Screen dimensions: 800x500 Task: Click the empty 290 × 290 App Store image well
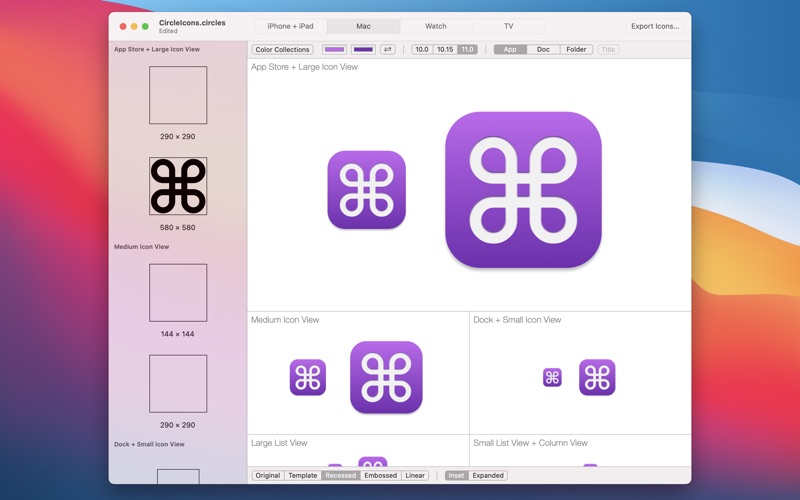(x=178, y=95)
